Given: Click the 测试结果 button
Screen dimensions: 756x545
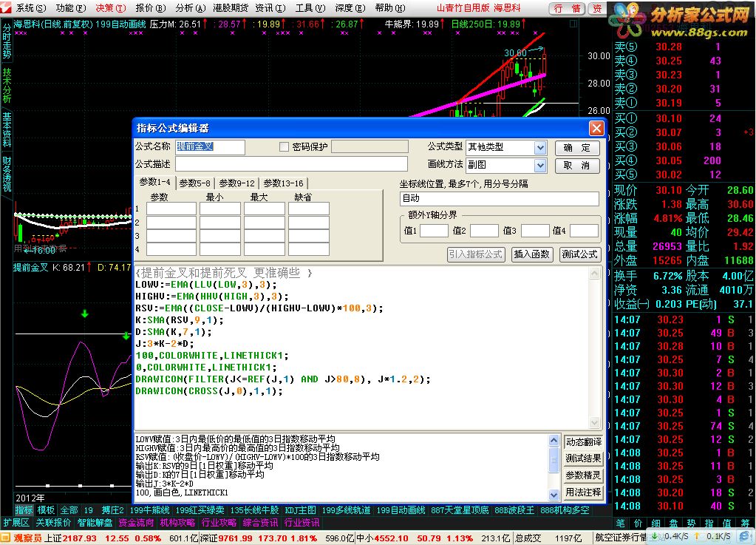Looking at the screenshot, I should point(583,458).
